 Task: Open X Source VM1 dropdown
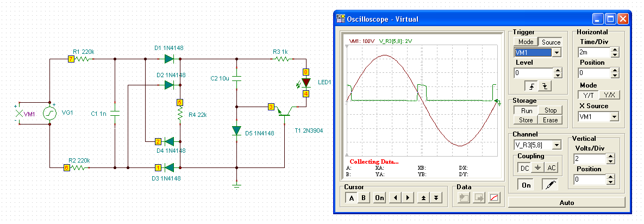pos(614,117)
